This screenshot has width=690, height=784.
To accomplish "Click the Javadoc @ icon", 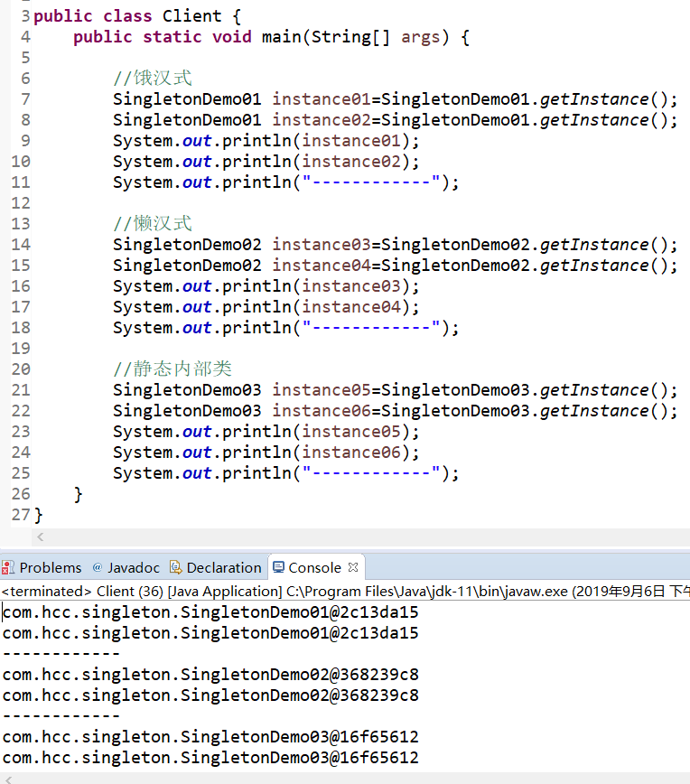I will click(98, 567).
